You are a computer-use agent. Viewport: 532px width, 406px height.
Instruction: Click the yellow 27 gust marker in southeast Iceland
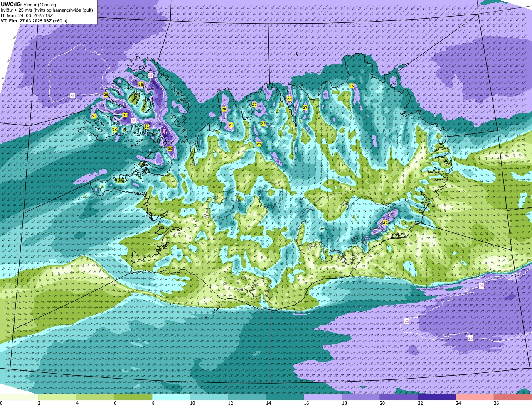point(385,223)
